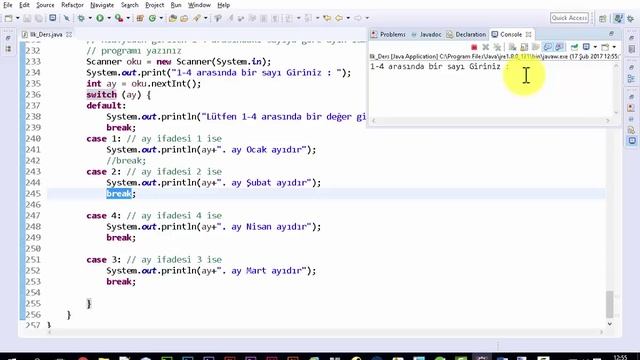Viewport: 640px width, 360px height.
Task: Click the Save icon in toolbar
Action: 27,18
